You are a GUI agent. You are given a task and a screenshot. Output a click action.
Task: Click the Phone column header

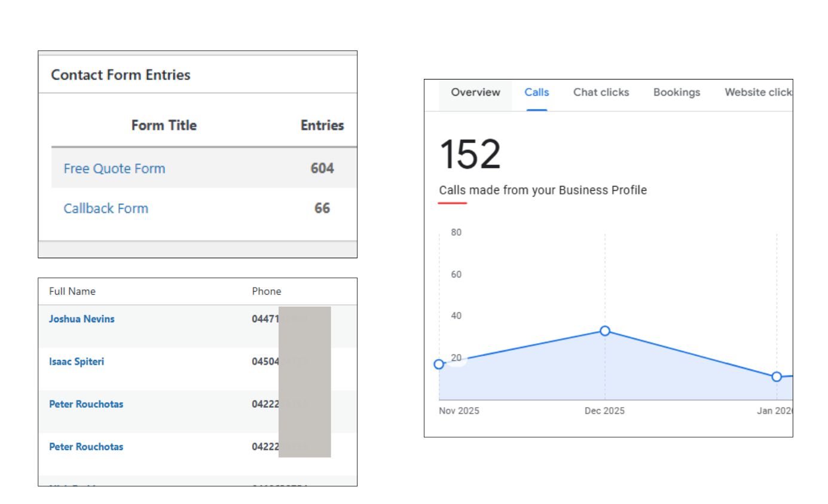(x=266, y=292)
